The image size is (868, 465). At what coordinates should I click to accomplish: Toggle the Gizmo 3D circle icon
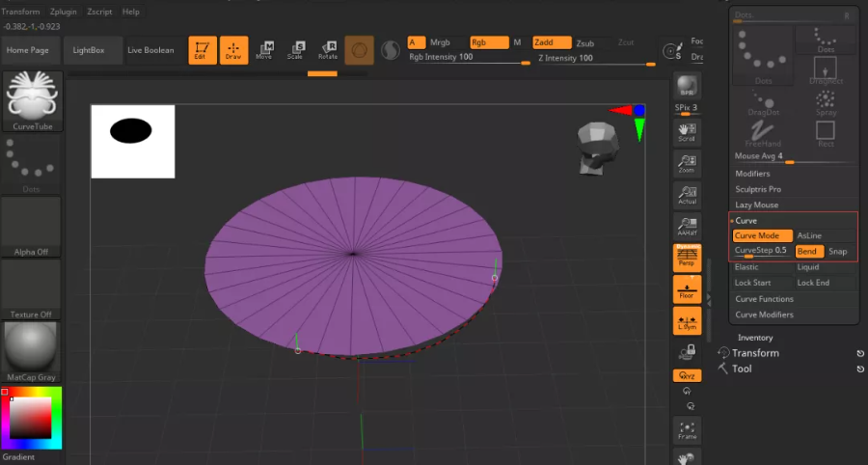360,50
